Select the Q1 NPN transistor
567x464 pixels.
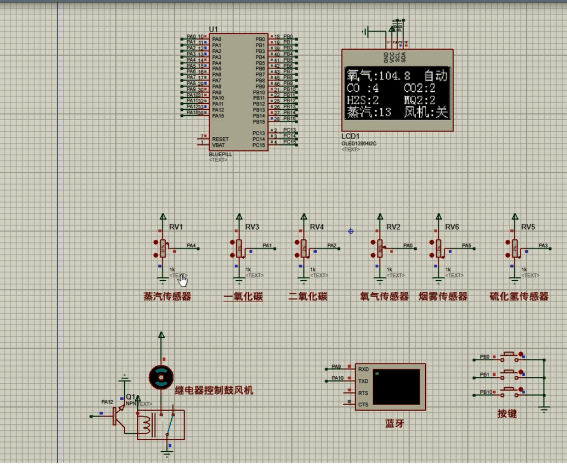pyautogui.click(x=119, y=416)
